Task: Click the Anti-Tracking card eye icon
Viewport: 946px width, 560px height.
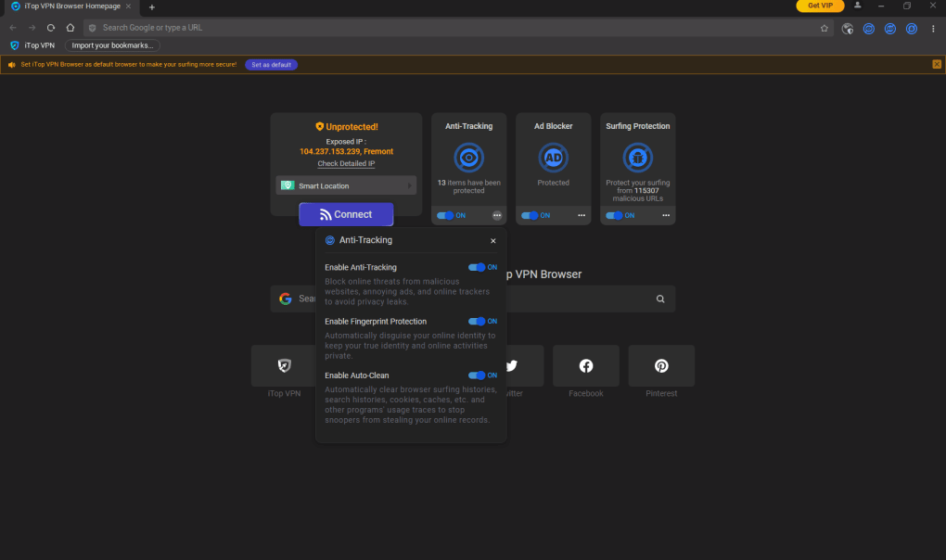Action: [468, 158]
